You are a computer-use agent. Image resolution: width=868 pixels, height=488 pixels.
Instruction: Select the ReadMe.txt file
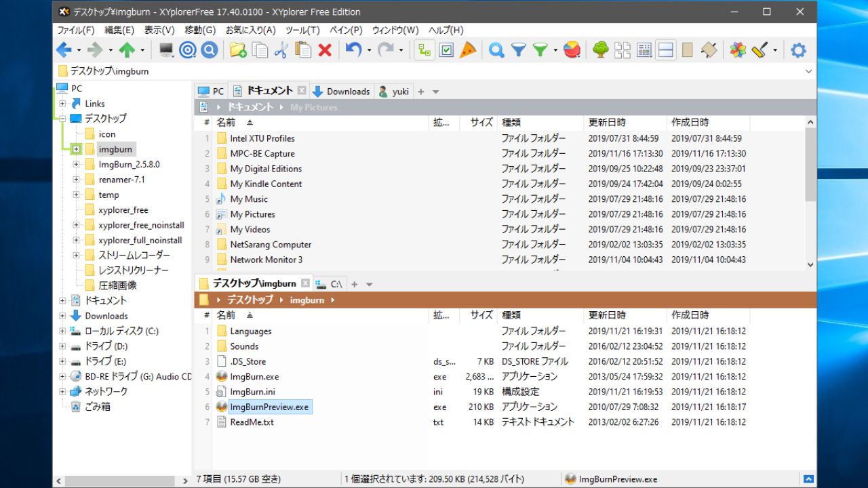(252, 422)
